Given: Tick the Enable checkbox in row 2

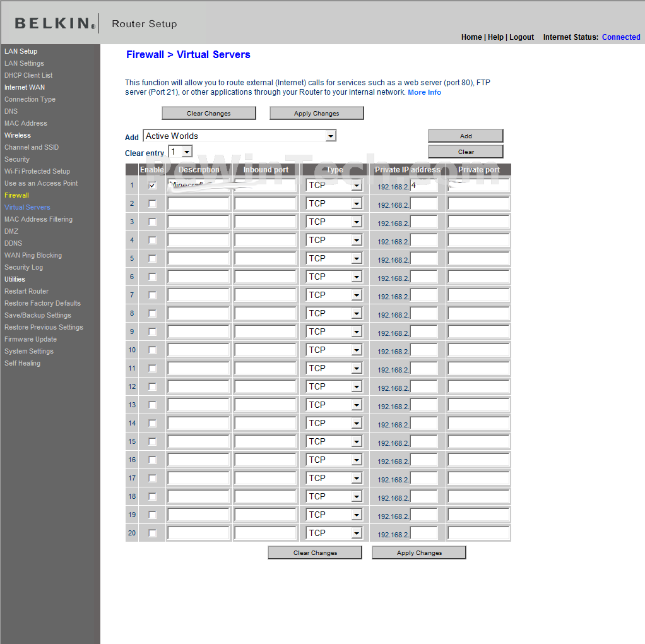Looking at the screenshot, I should tap(152, 204).
